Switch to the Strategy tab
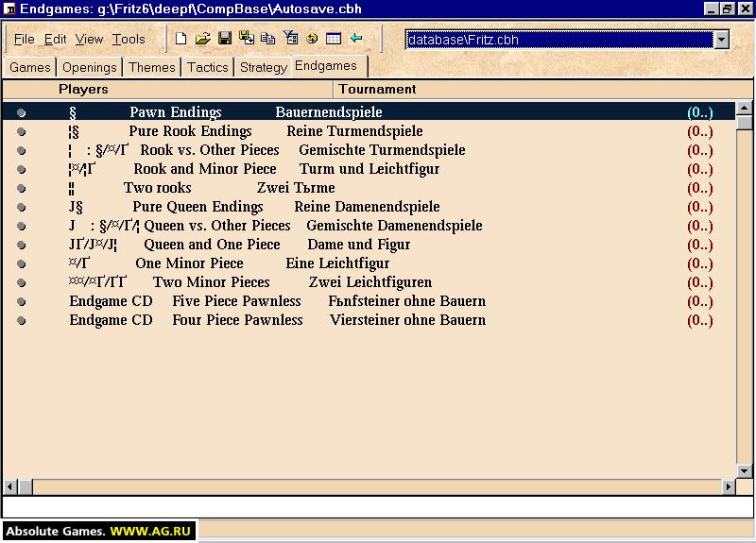The width and height of the screenshot is (756, 543). 264,67
